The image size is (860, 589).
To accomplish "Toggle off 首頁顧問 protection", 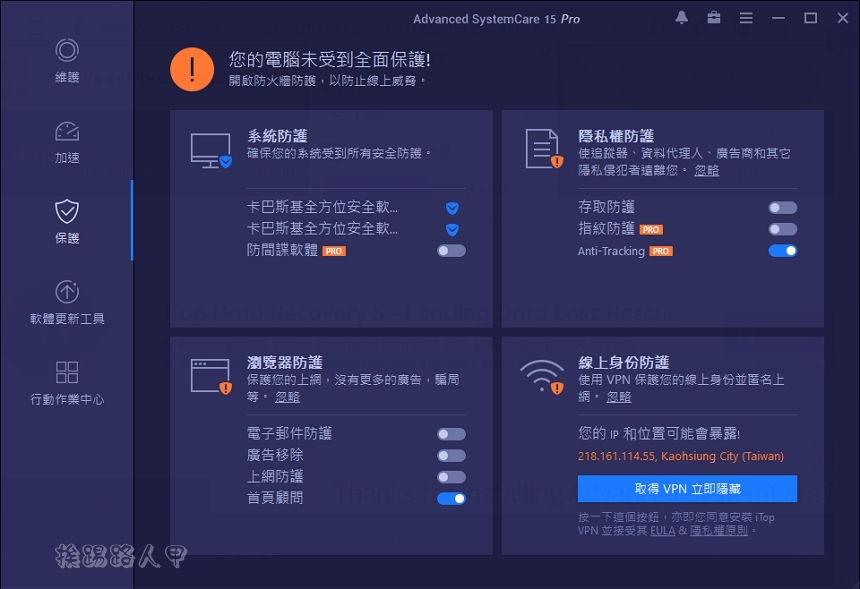I will [x=451, y=498].
